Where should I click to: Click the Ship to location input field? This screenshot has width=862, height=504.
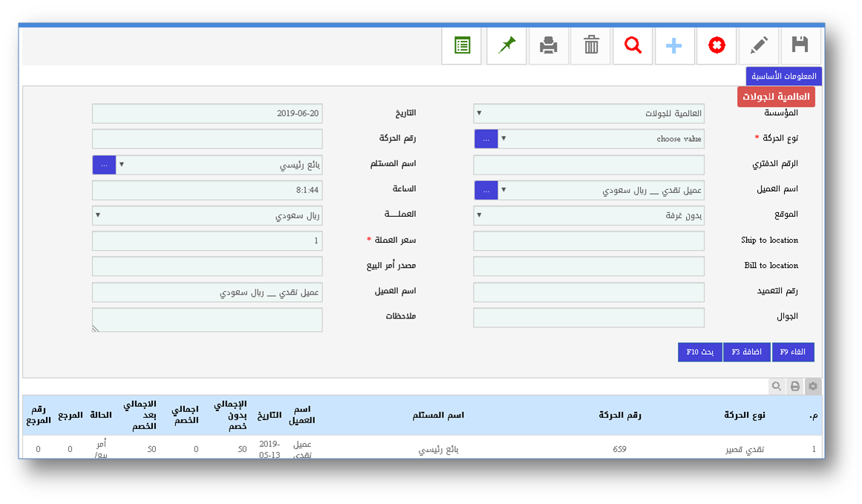589,240
